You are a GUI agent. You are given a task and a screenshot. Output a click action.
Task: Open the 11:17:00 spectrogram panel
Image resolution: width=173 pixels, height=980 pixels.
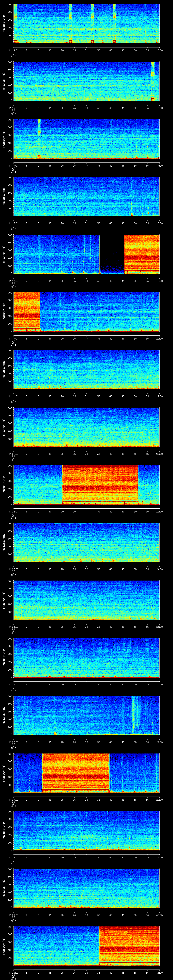[86, 196]
